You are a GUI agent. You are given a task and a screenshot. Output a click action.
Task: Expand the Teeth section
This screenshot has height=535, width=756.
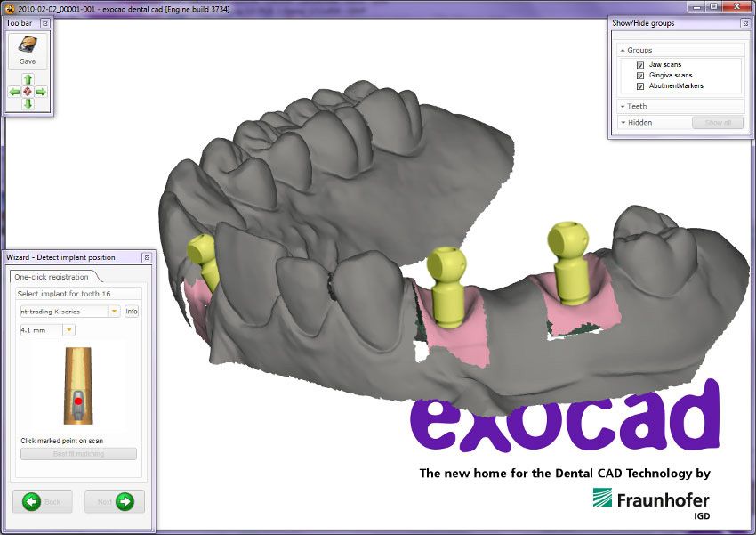tap(623, 107)
